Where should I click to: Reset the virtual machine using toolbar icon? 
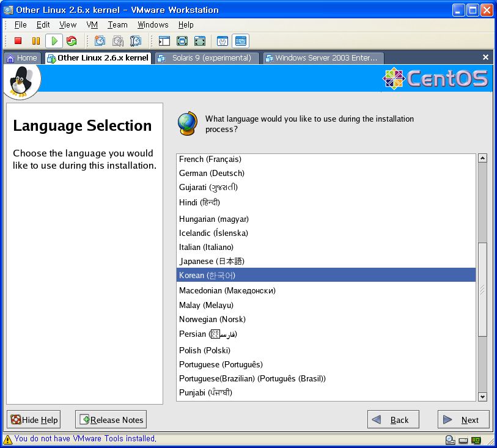(x=72, y=41)
